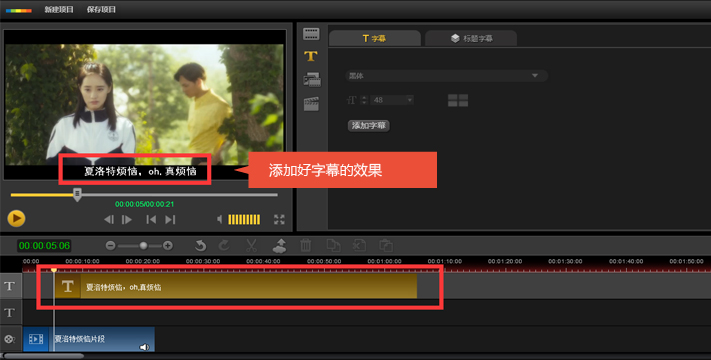The width and height of the screenshot is (711, 360).
Task: Click the timeline zoom slider knob
Action: click(x=143, y=246)
